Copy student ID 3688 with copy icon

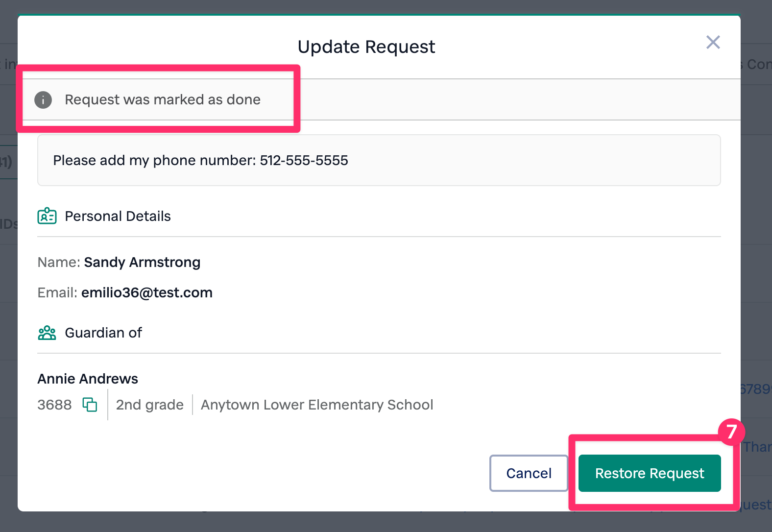point(90,405)
